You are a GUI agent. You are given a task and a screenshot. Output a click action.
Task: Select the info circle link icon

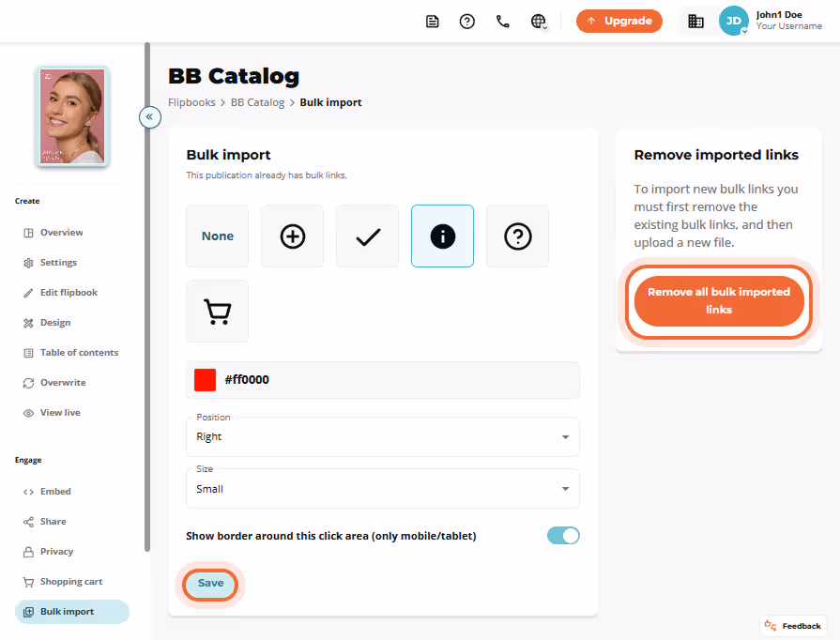[442, 236]
